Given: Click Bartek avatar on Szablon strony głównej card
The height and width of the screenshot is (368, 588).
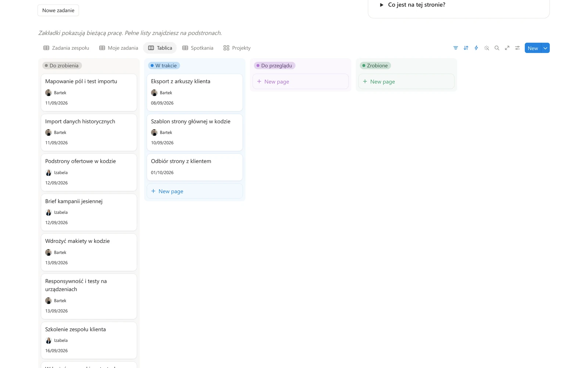Looking at the screenshot, I should click(x=154, y=132).
